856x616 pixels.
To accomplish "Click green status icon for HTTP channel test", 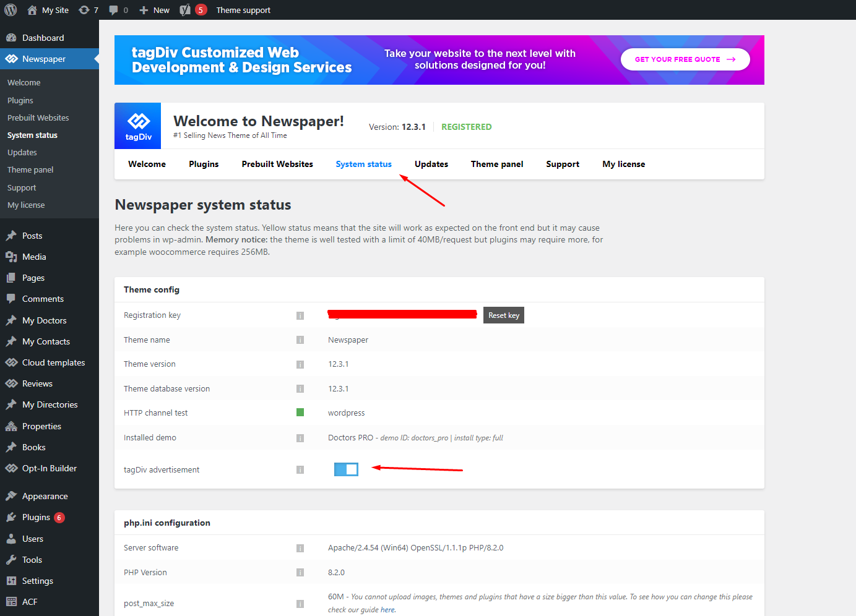I will (x=300, y=413).
